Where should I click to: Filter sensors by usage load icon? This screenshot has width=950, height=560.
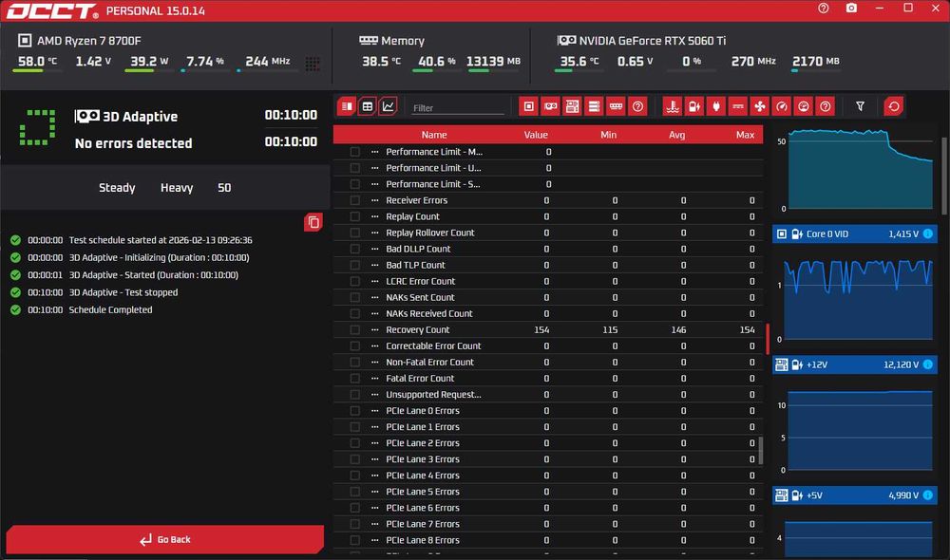pyautogui.click(x=804, y=106)
